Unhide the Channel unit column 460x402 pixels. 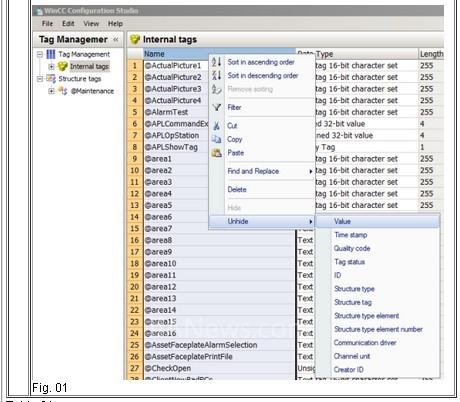coord(352,356)
